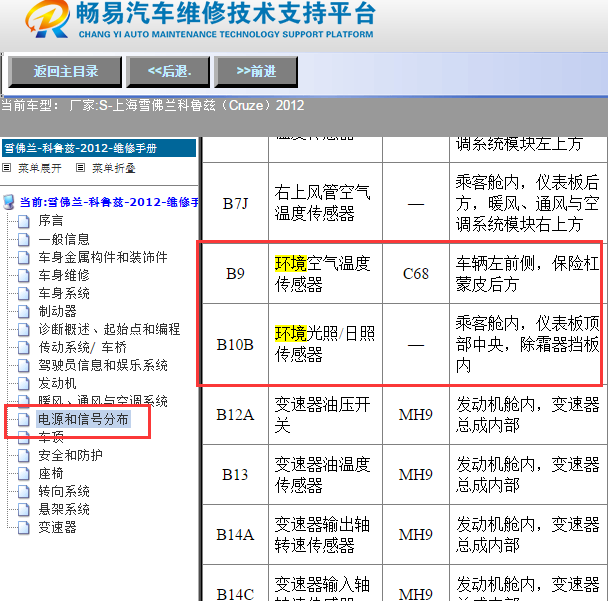Open 车身金属构件和装饰件 in the tree

[103, 257]
